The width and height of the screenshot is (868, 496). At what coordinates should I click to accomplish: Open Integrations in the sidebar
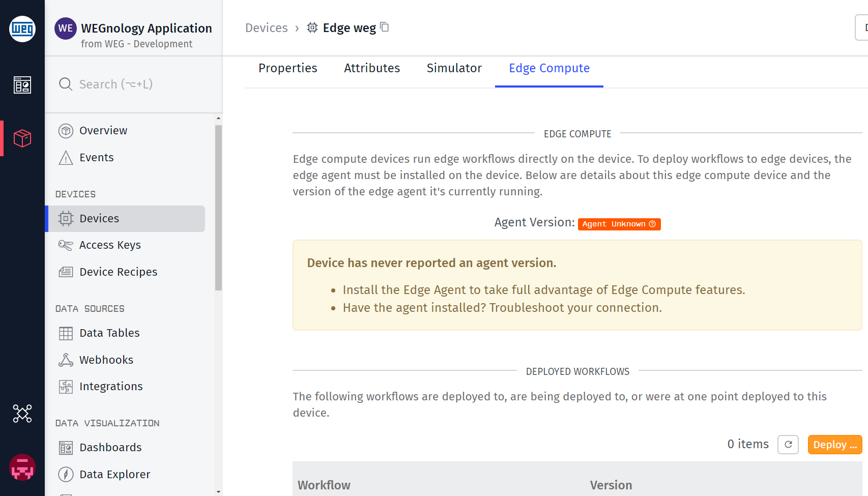[125, 387]
